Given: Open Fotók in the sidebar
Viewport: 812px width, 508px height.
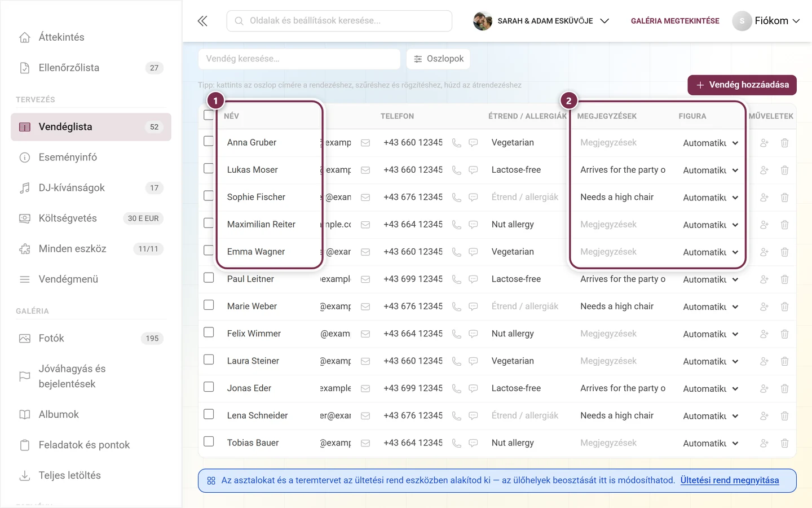Looking at the screenshot, I should tap(91, 338).
